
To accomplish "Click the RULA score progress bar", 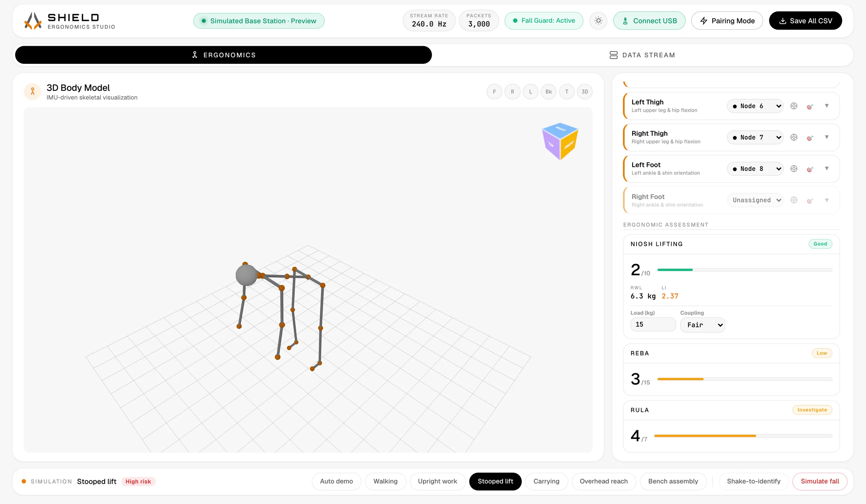I will 743,436.
